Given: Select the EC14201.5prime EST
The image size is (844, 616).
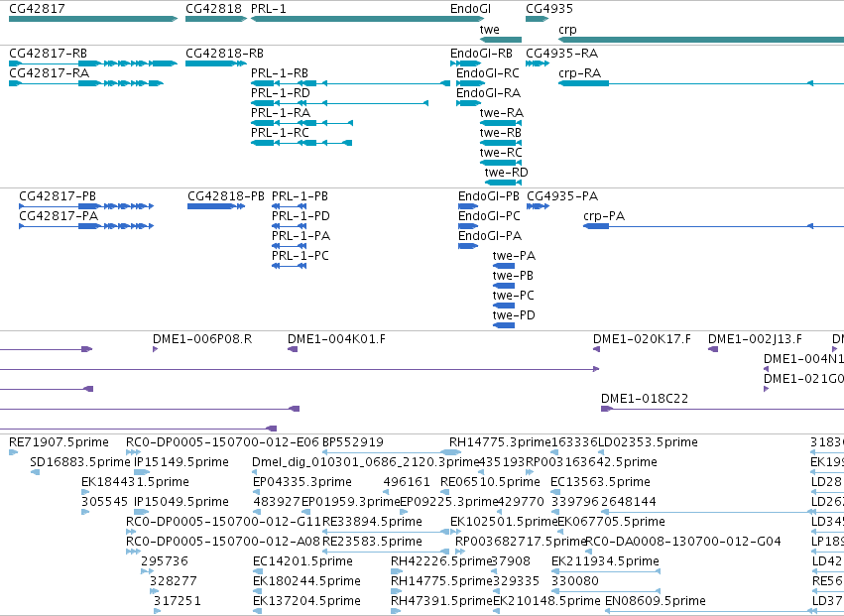Looking at the screenshot, I should (x=258, y=571).
